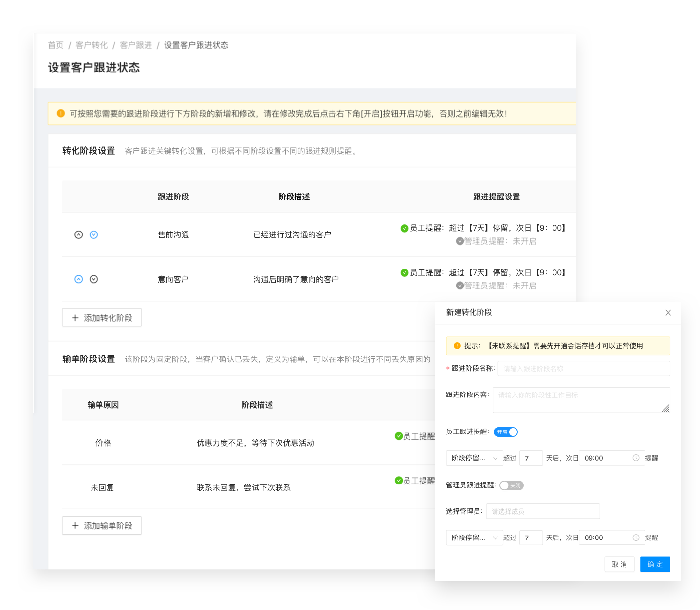Click resize handle of 跟进阶段内容 textarea

point(665,408)
